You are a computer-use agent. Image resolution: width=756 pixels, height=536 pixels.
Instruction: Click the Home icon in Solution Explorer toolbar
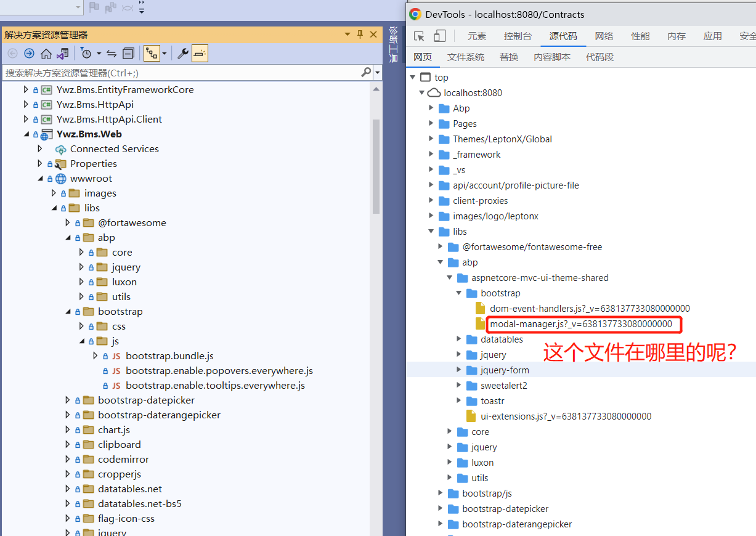(46, 54)
